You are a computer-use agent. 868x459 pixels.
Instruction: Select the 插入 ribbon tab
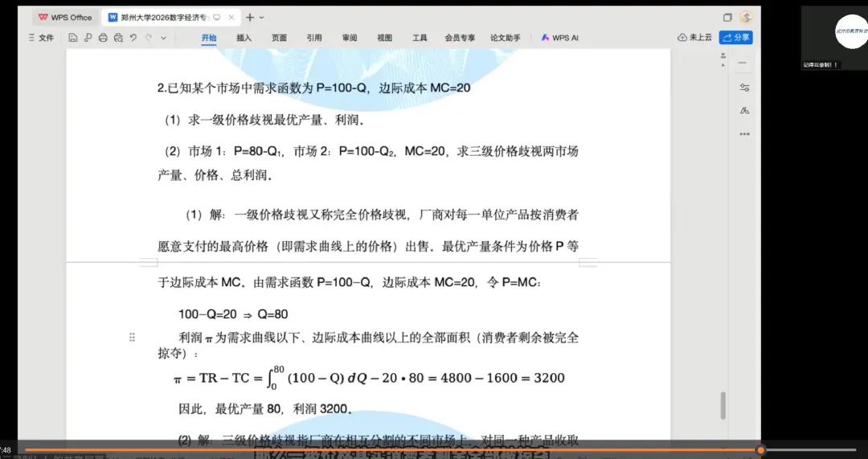pyautogui.click(x=244, y=38)
